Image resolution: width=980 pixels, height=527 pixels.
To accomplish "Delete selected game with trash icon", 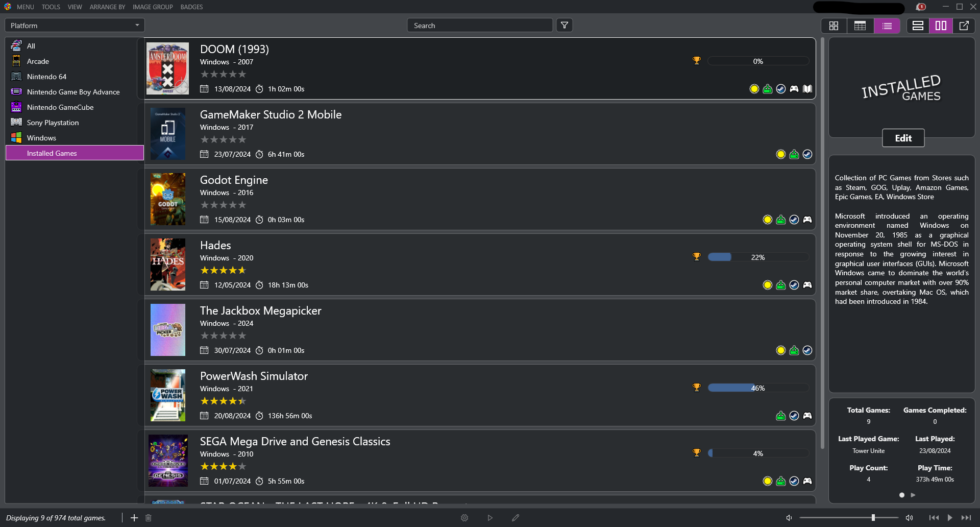I will (x=149, y=518).
